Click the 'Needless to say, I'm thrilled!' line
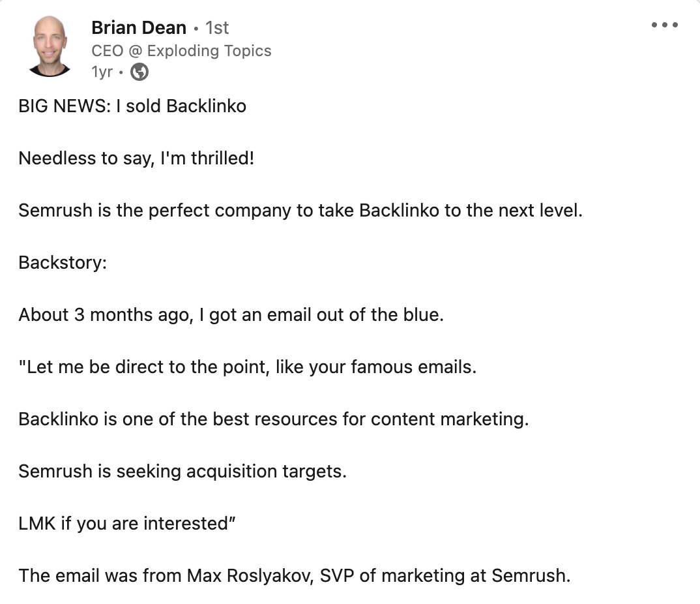This screenshot has width=700, height=604. click(x=136, y=159)
